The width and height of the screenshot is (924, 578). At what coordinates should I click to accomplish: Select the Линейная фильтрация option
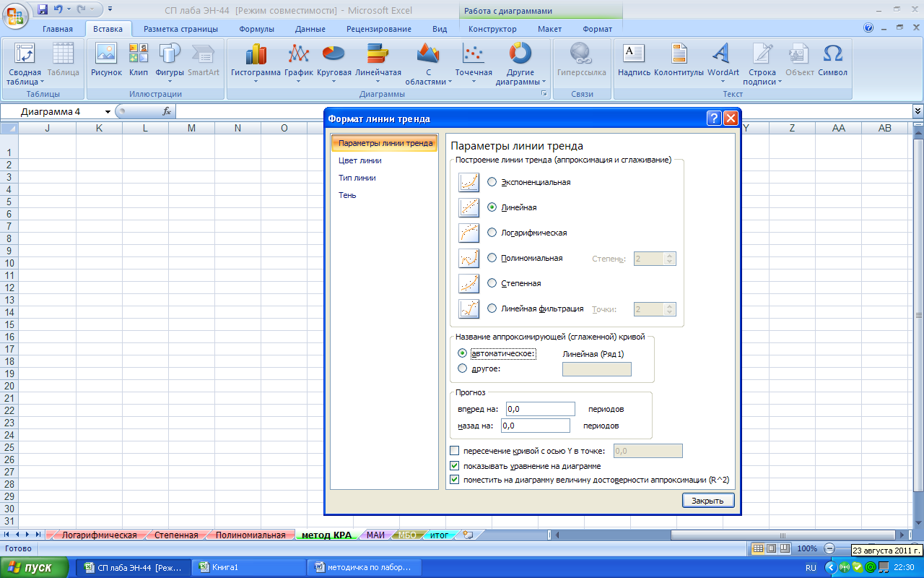(492, 309)
